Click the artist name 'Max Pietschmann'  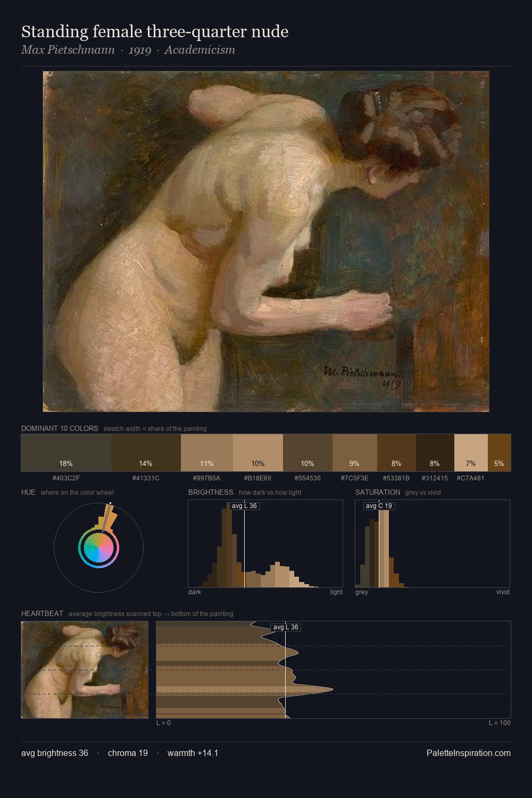(68, 50)
